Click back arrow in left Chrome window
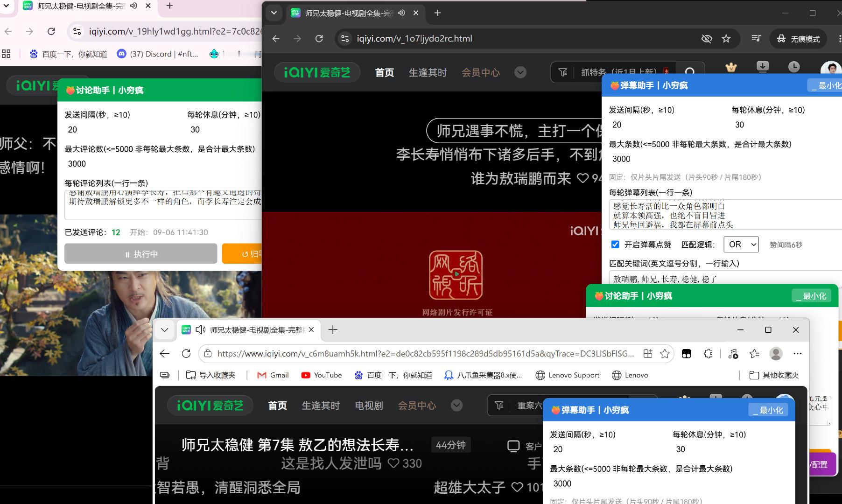This screenshot has width=842, height=504. pyautogui.click(x=8, y=31)
